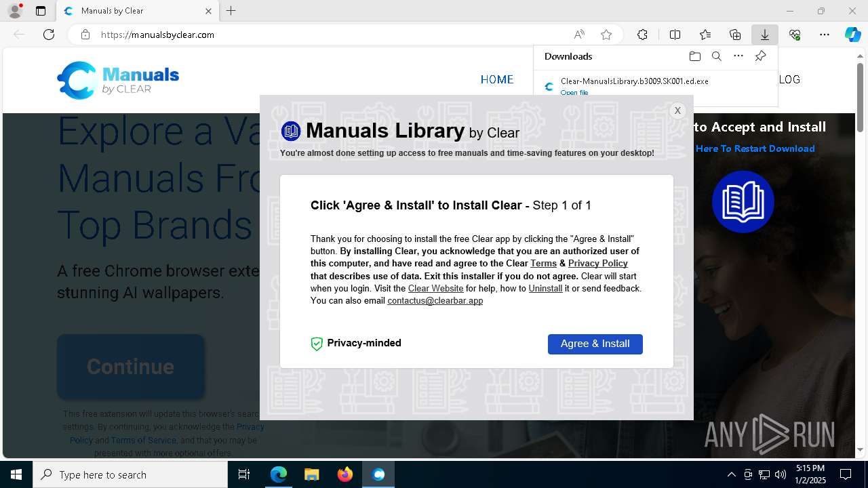Click the profile avatar icon

(15, 11)
